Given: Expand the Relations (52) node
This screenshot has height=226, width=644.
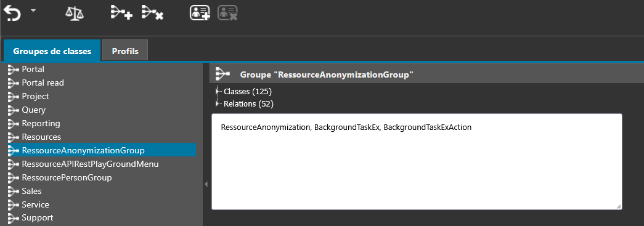Looking at the screenshot, I should 218,104.
